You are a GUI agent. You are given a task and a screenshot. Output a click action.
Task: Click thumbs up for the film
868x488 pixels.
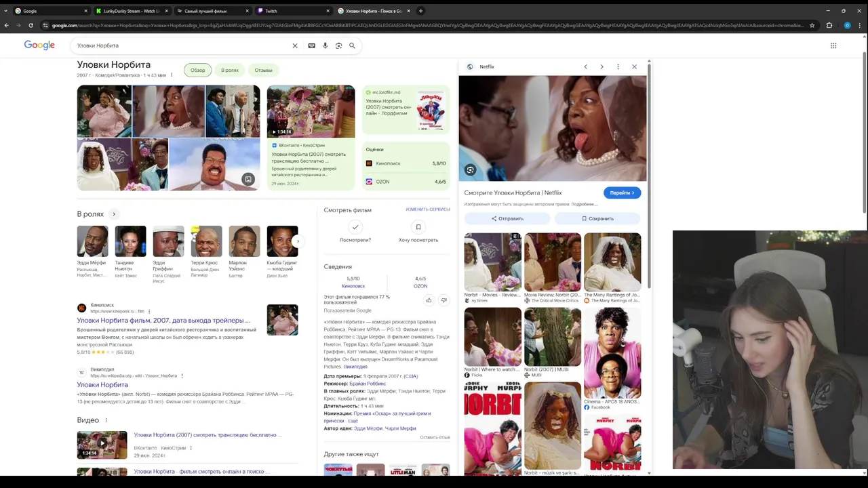click(429, 300)
